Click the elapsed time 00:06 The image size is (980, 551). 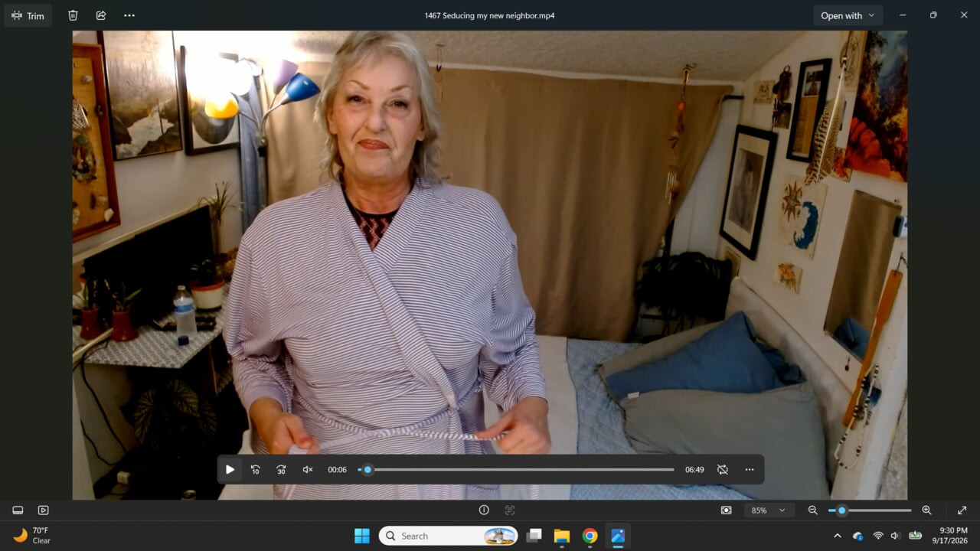point(337,470)
